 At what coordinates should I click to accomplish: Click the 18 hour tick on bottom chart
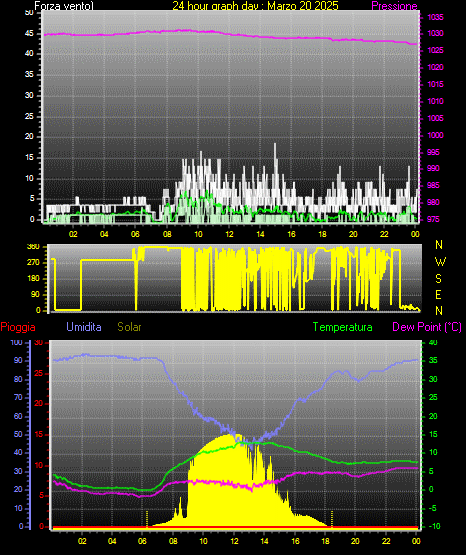(326, 541)
